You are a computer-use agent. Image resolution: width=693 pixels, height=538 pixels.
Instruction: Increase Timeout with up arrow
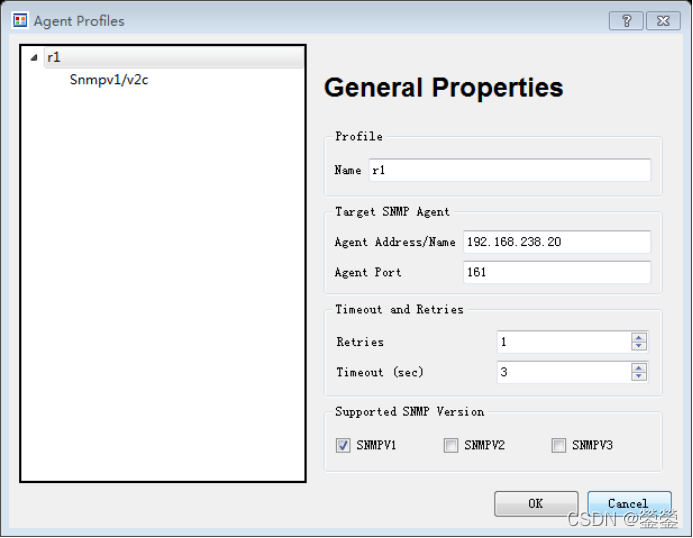point(639,367)
